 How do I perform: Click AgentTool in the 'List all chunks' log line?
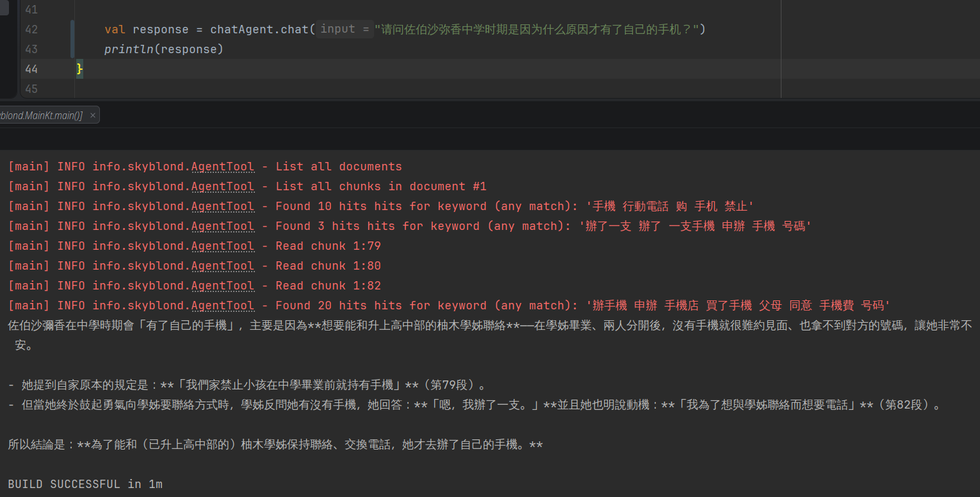222,186
